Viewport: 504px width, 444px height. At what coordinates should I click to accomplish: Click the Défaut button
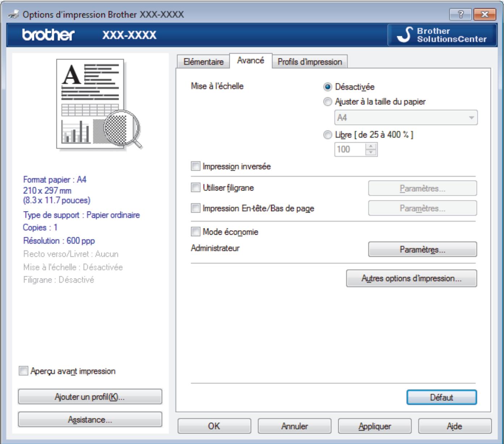pos(442,397)
